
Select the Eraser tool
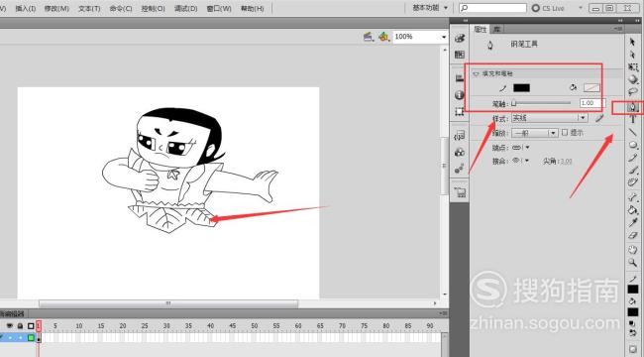click(632, 236)
